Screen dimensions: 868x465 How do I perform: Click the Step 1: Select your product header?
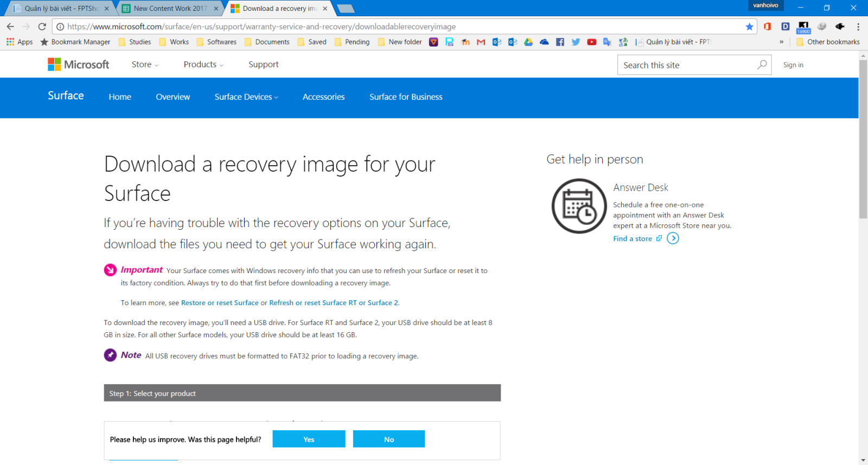point(302,393)
